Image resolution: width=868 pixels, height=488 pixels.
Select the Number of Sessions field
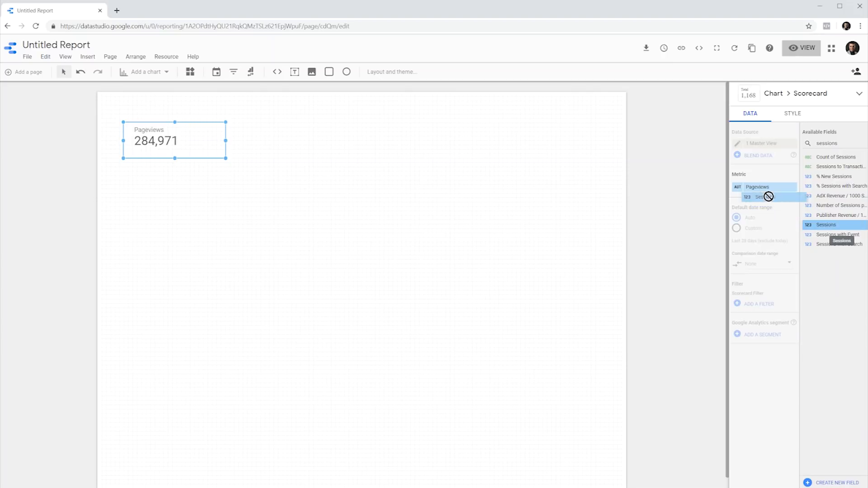[x=835, y=206]
